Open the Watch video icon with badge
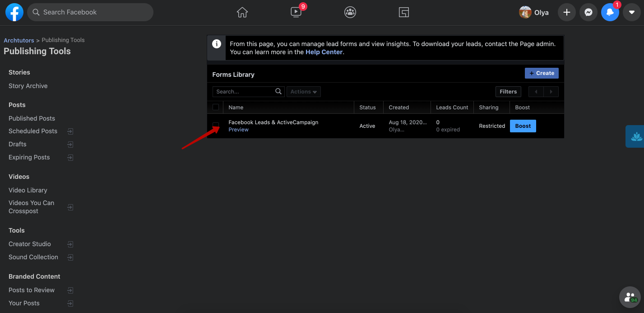The height and width of the screenshot is (313, 644). 297,12
